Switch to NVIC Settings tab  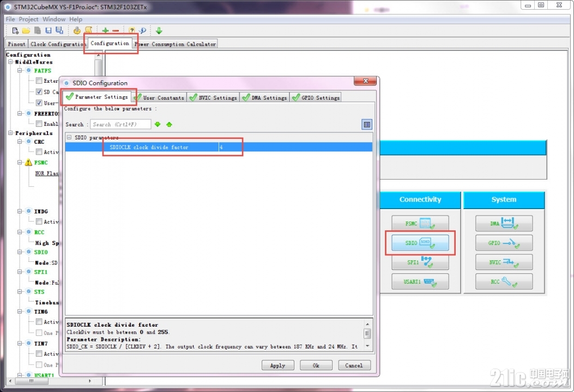214,97
